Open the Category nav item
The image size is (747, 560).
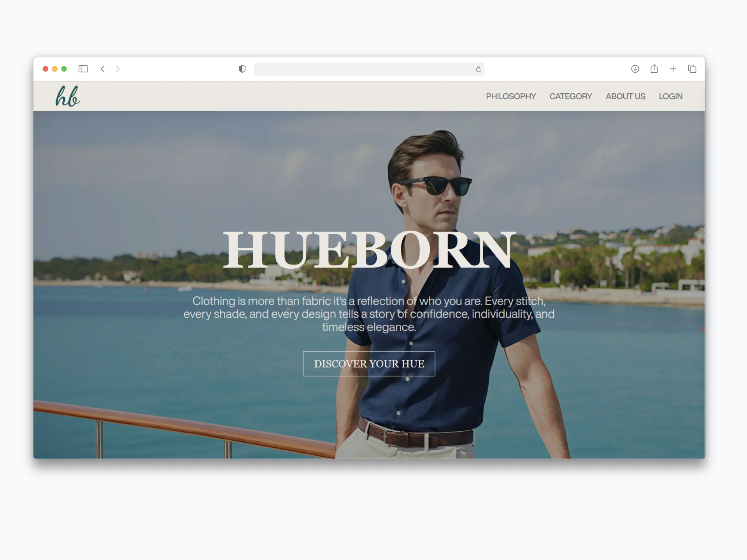571,96
